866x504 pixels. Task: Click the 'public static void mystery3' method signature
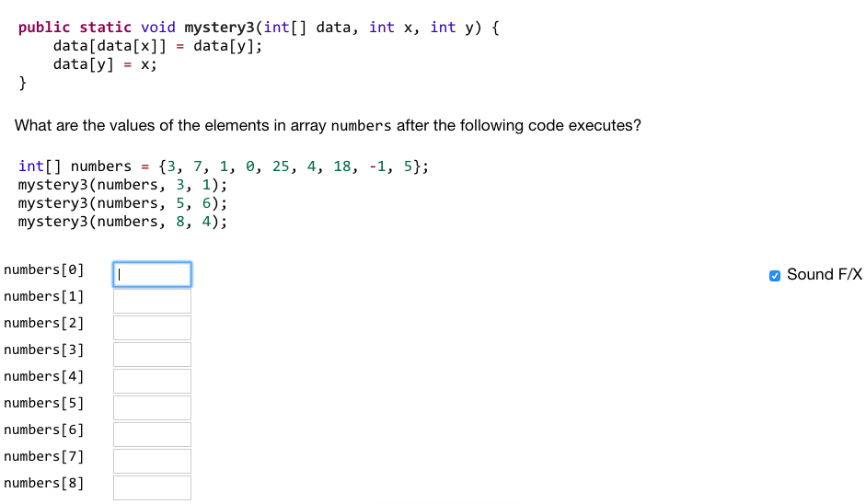259,28
